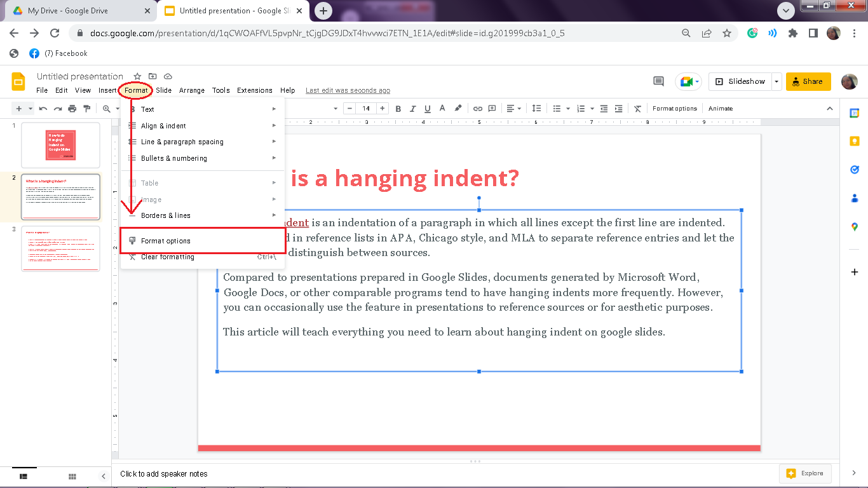
Task: Click the bulleted list icon
Action: point(557,109)
